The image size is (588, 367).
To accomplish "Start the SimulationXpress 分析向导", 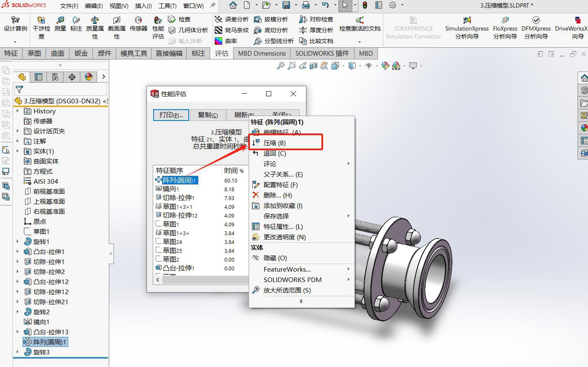I will point(466,28).
